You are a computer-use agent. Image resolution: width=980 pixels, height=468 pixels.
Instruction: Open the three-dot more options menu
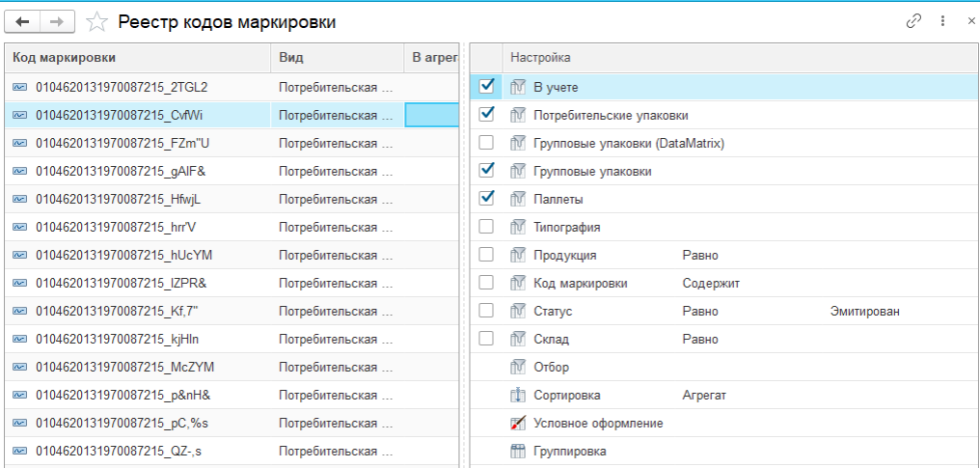(942, 21)
